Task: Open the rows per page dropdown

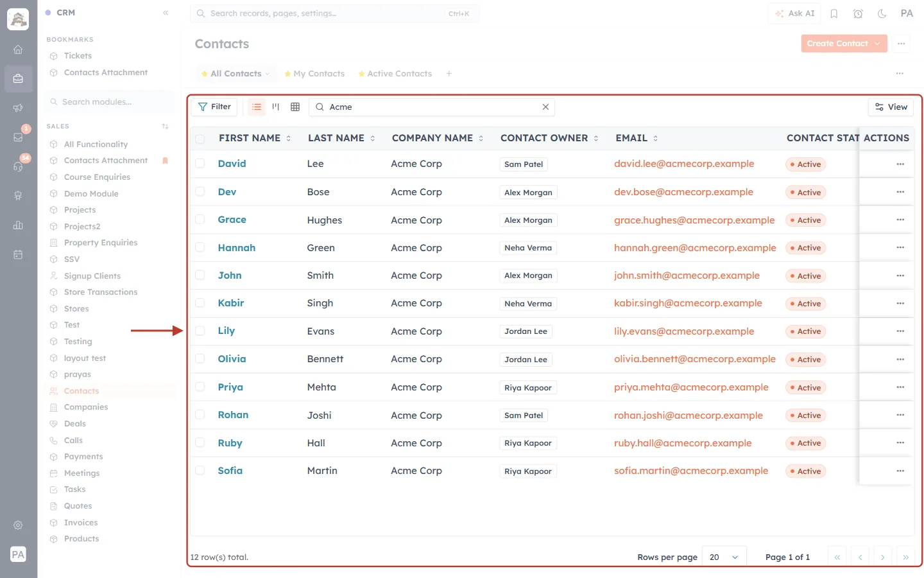Action: coord(724,557)
